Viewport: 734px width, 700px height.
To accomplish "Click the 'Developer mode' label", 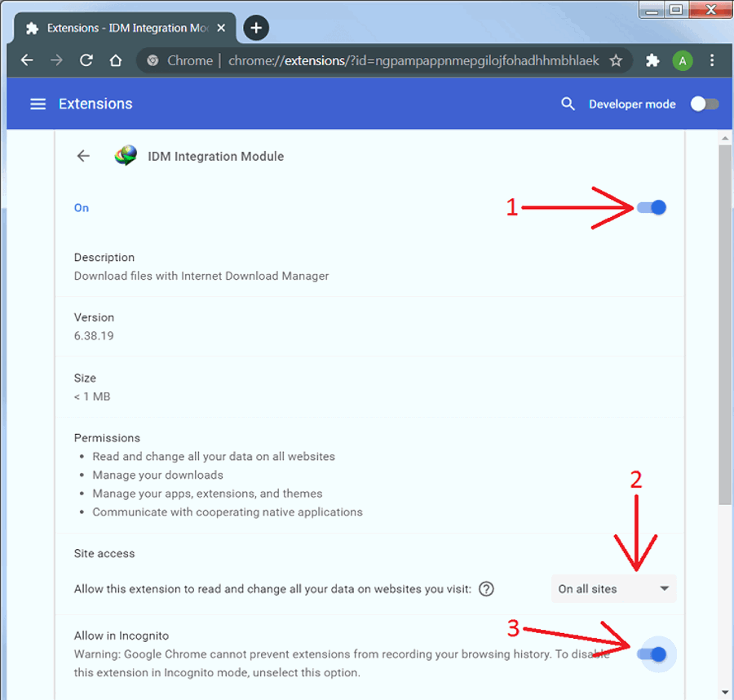I will click(632, 104).
